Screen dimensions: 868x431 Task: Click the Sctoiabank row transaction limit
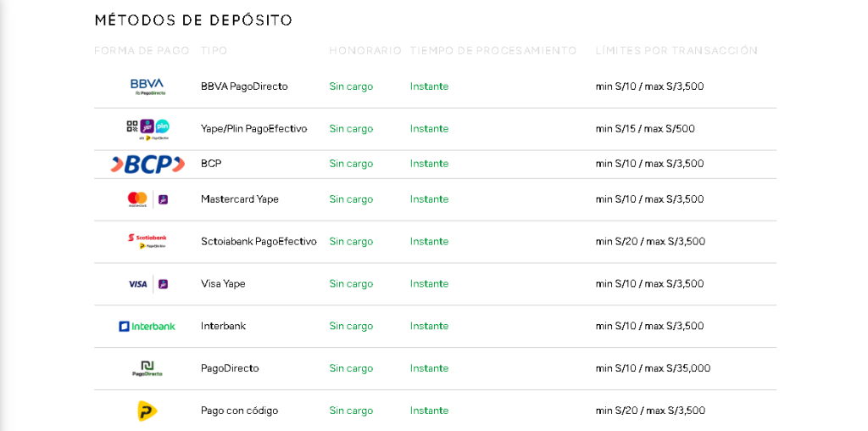tap(650, 241)
